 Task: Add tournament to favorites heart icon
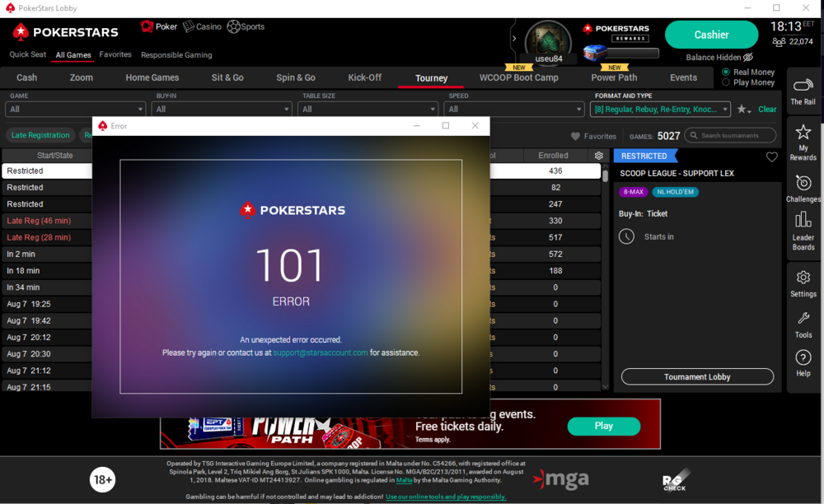pos(771,156)
